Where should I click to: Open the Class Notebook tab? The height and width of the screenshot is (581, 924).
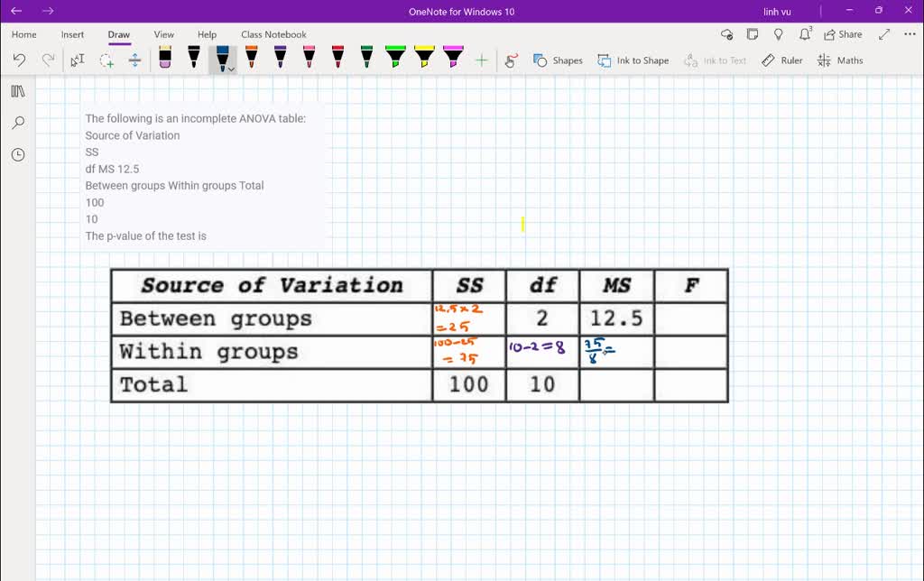pyautogui.click(x=273, y=34)
